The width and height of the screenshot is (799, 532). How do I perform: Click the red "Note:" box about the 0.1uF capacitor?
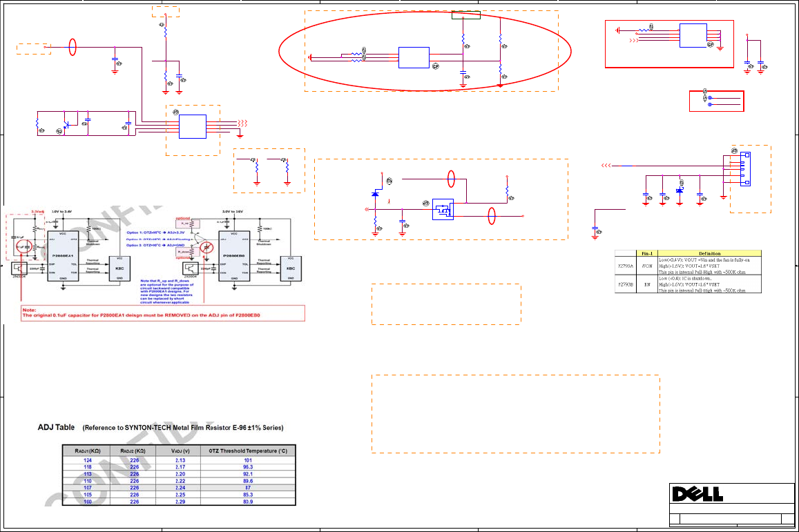tap(163, 313)
